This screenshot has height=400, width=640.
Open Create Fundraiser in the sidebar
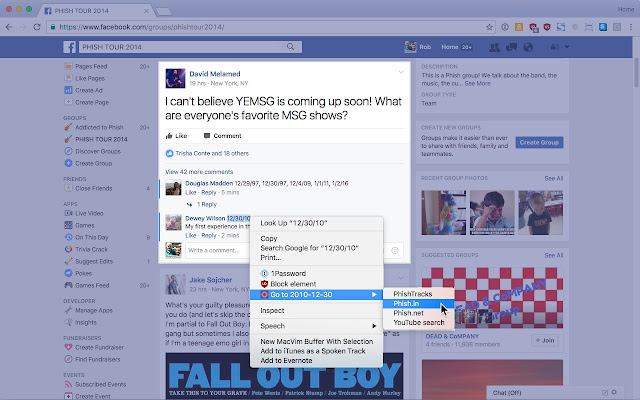coord(99,347)
